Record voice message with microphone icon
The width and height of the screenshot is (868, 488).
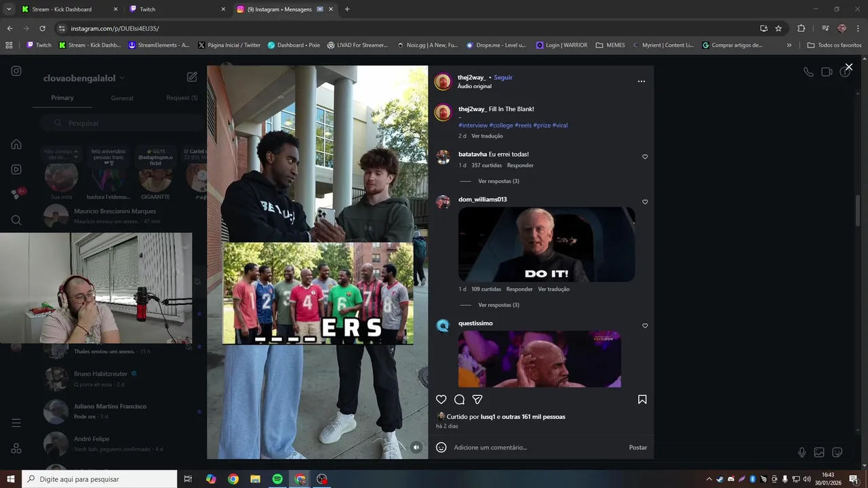(x=802, y=452)
